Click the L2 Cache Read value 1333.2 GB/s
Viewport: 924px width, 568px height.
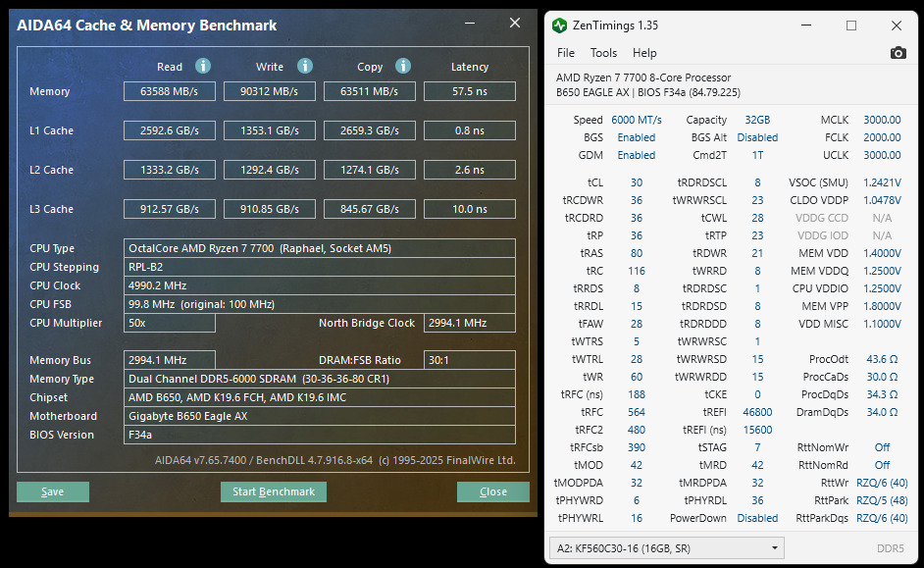(x=169, y=170)
